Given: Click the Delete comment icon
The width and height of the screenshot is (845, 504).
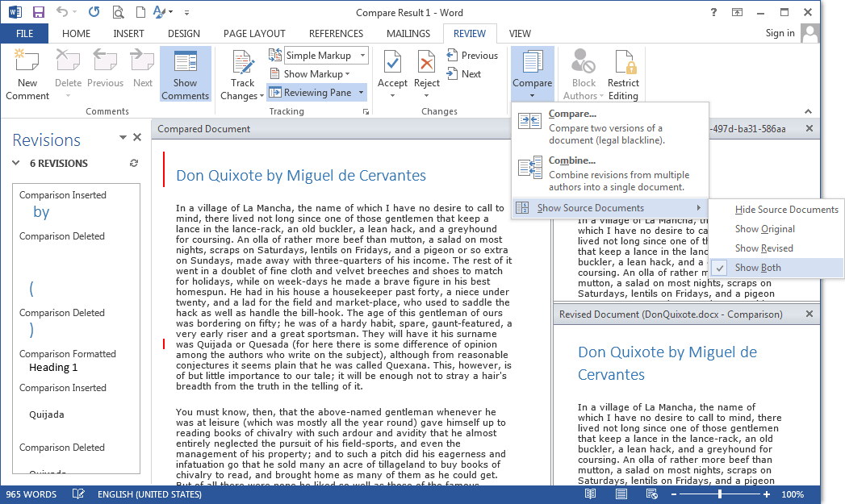Looking at the screenshot, I should (x=68, y=60).
